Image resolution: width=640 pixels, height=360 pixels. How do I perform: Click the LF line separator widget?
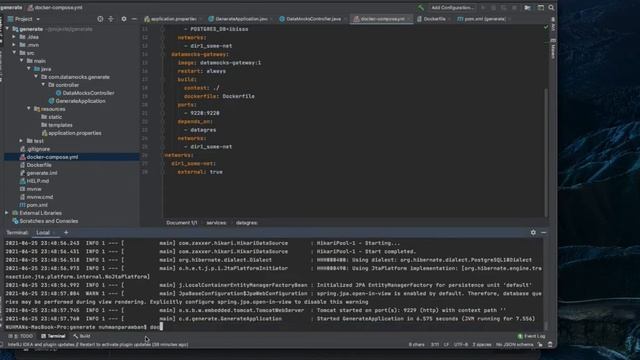tap(446, 345)
